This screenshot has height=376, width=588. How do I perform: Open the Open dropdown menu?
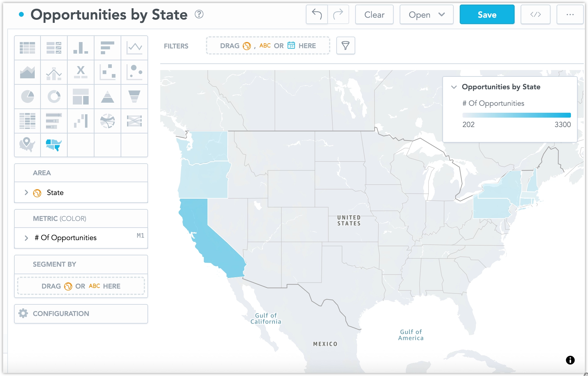click(x=426, y=15)
